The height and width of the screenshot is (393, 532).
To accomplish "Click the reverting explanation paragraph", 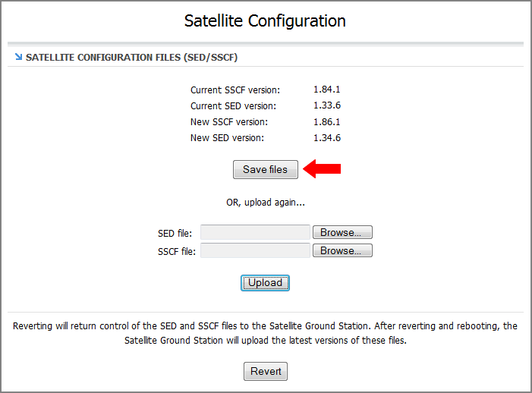I will 265,333.
